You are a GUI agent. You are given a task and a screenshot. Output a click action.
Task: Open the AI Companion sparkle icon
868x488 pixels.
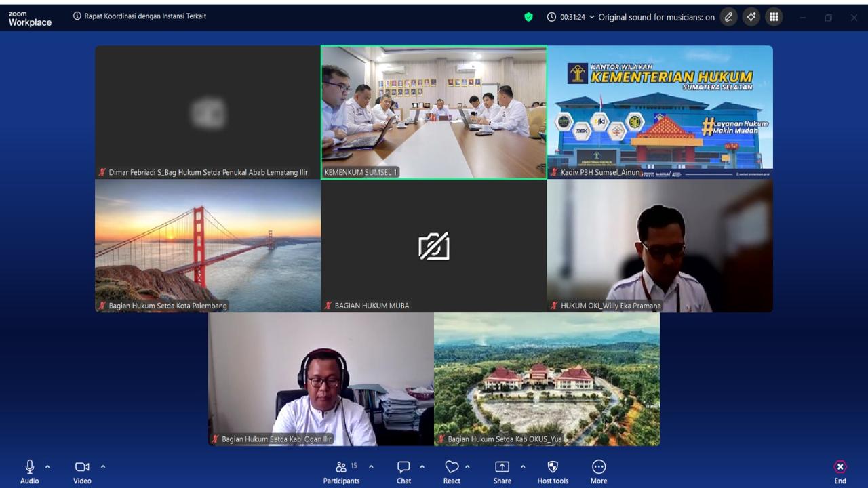tap(751, 17)
